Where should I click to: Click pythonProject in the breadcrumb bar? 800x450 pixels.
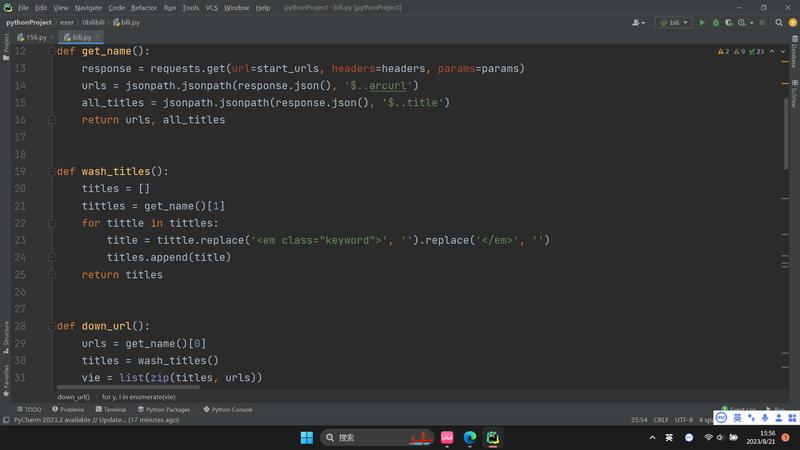pos(29,22)
